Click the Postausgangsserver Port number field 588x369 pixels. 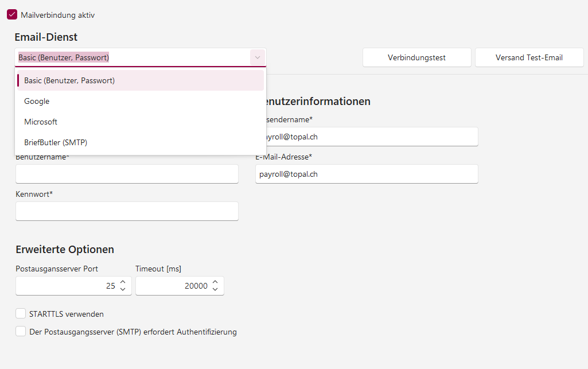66,286
